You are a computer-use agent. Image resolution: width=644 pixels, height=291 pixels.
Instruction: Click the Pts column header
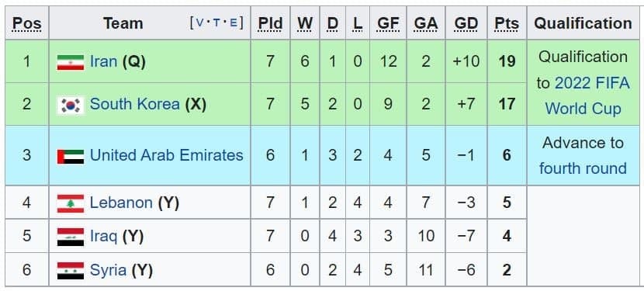click(507, 23)
